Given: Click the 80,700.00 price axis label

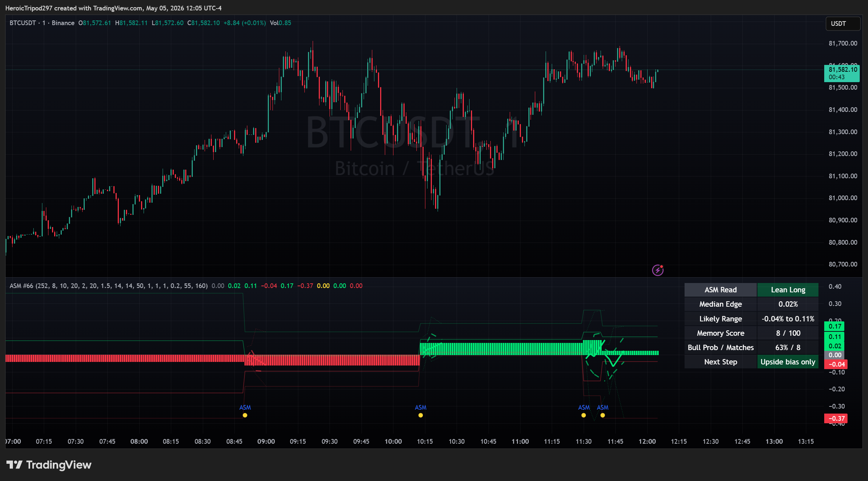Looking at the screenshot, I should point(843,264).
